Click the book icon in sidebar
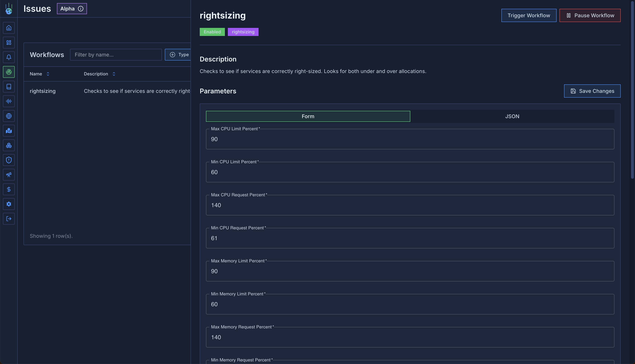The image size is (635, 364). (9, 87)
